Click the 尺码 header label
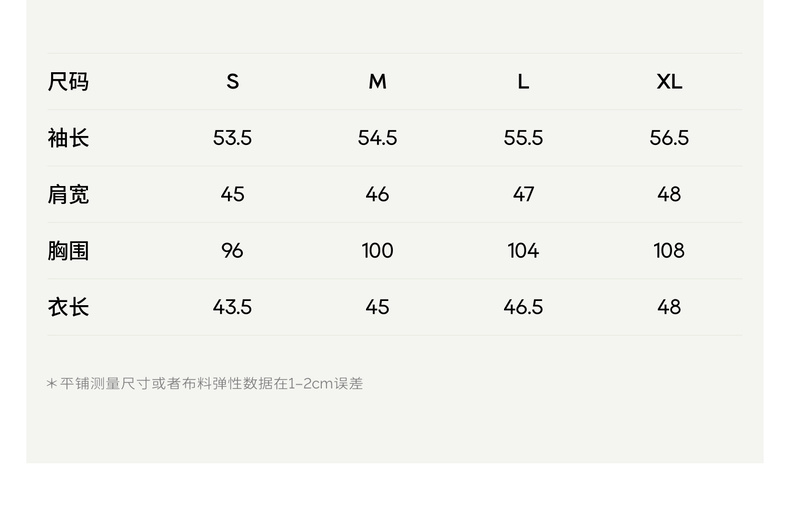 pyautogui.click(x=68, y=82)
